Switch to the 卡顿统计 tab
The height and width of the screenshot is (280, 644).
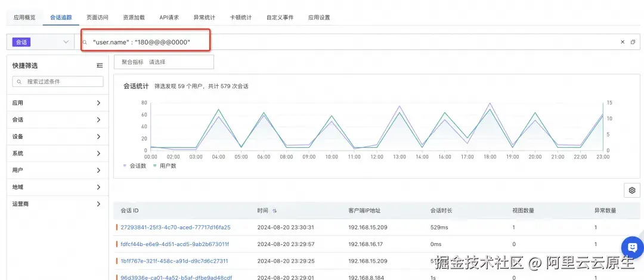(241, 18)
